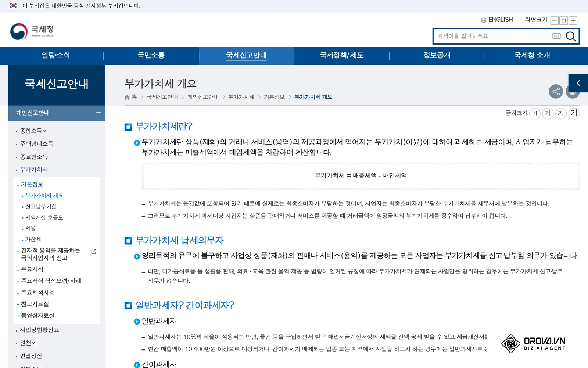Click the share icon button

tap(556, 91)
